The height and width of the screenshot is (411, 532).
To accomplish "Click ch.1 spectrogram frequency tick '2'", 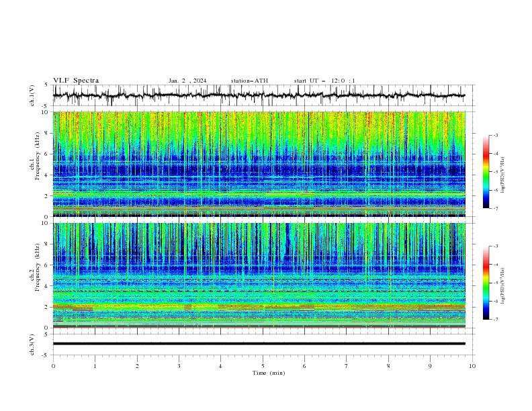I will (x=48, y=195).
